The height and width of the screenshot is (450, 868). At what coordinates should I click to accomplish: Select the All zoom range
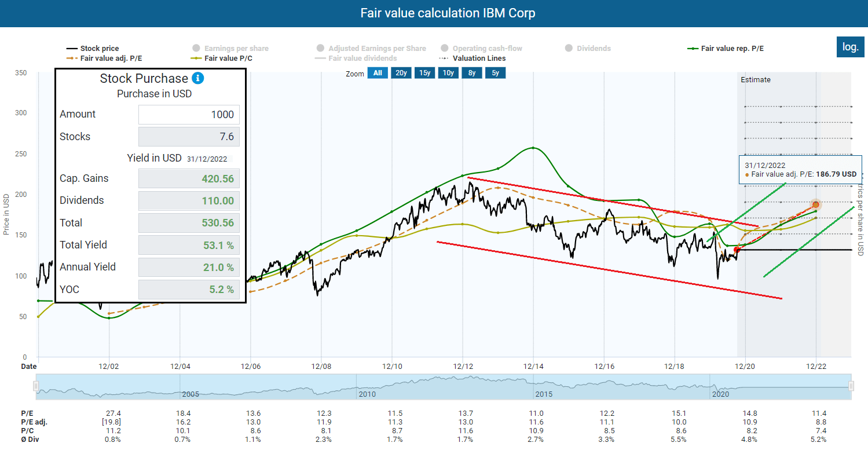378,73
